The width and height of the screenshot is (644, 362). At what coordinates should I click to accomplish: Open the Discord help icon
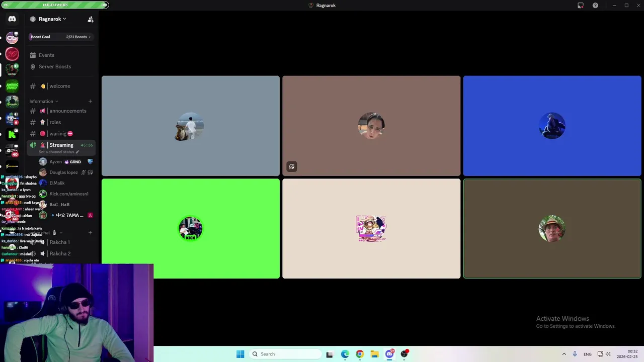coord(595,6)
